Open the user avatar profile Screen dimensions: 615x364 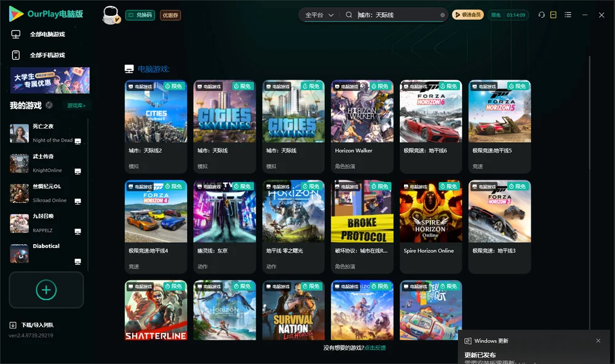coord(111,15)
